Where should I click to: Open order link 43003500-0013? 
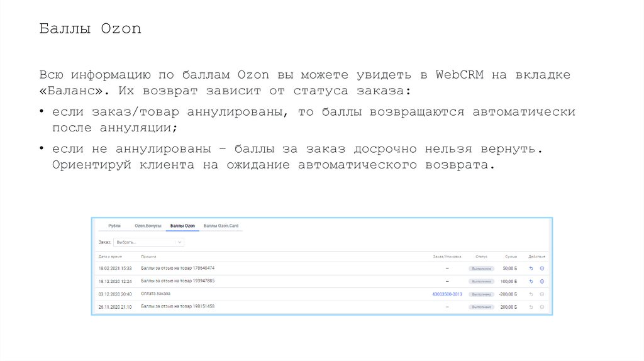447,294
